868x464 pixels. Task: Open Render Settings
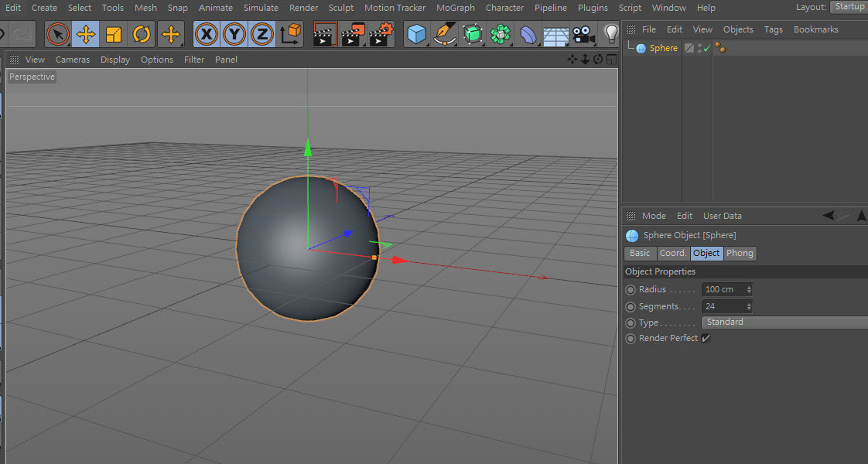pyautogui.click(x=380, y=34)
